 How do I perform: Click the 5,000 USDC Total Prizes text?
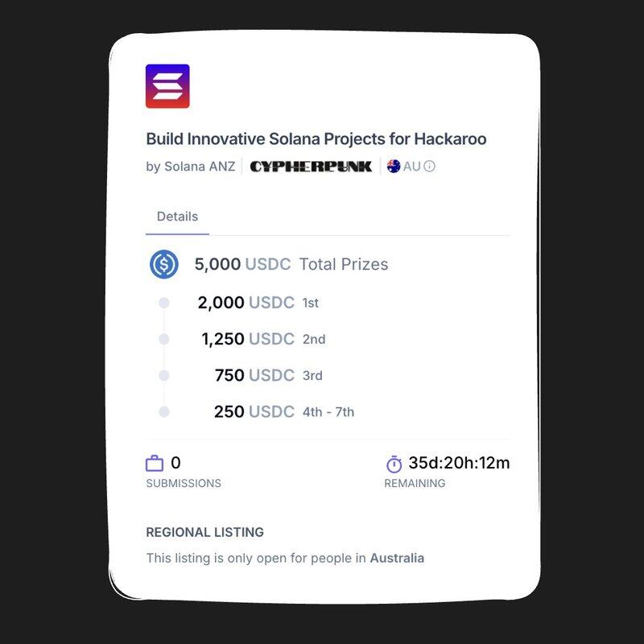click(x=291, y=264)
